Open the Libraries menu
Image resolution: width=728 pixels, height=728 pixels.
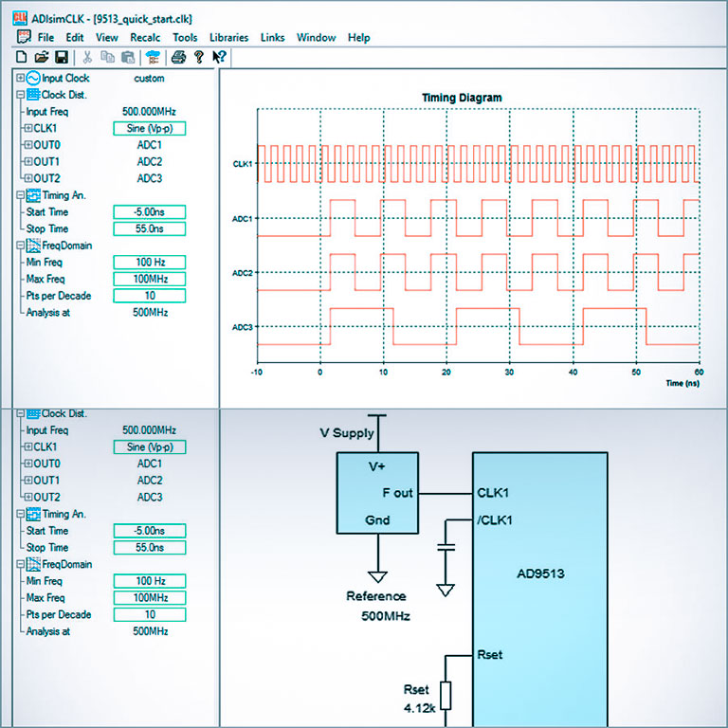tap(228, 38)
